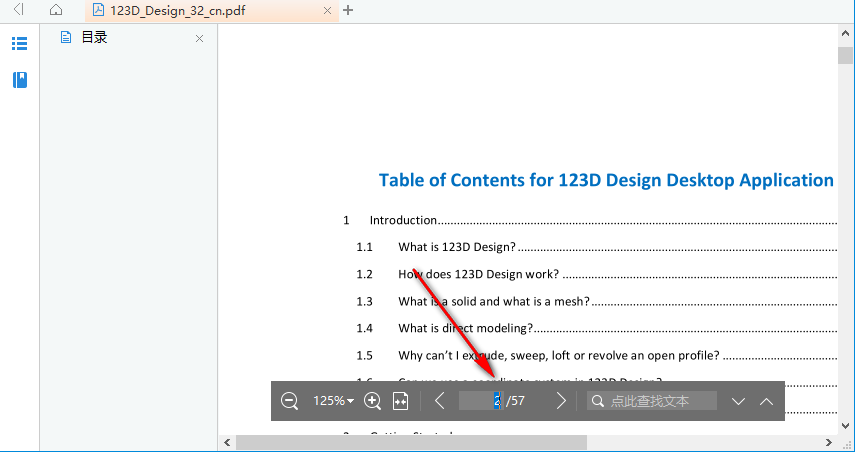The height and width of the screenshot is (452, 855).
Task: Click the vertical scrollbar up arrow
Action: [x=846, y=34]
